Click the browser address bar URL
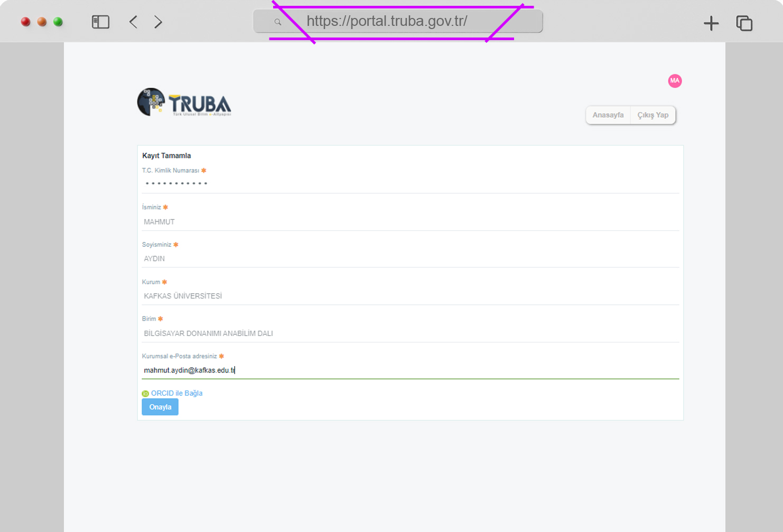783x532 pixels. click(387, 21)
